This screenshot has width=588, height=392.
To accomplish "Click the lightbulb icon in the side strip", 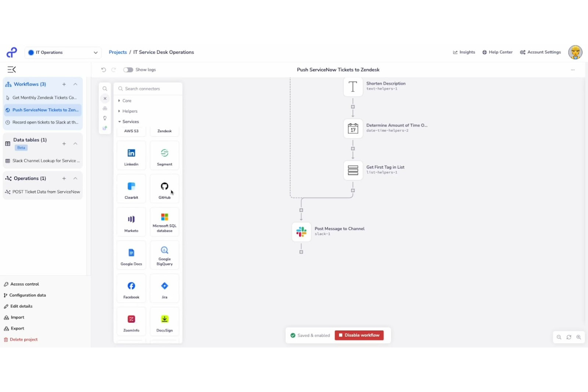I will (x=104, y=118).
